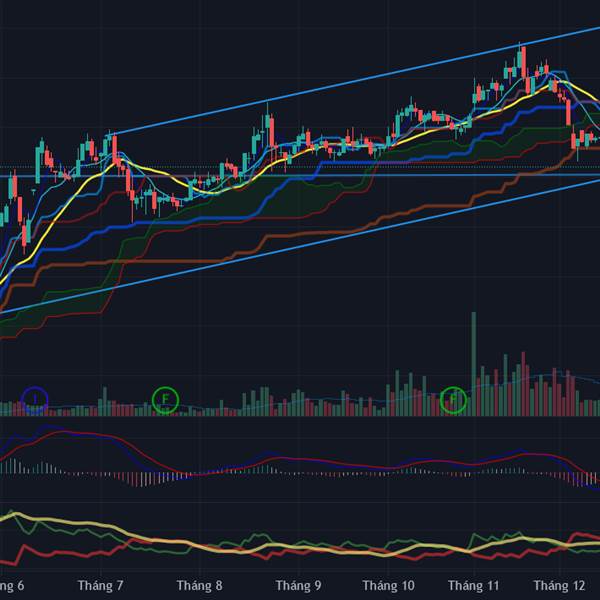Click the Tháng 11 time axis label

click(x=473, y=585)
